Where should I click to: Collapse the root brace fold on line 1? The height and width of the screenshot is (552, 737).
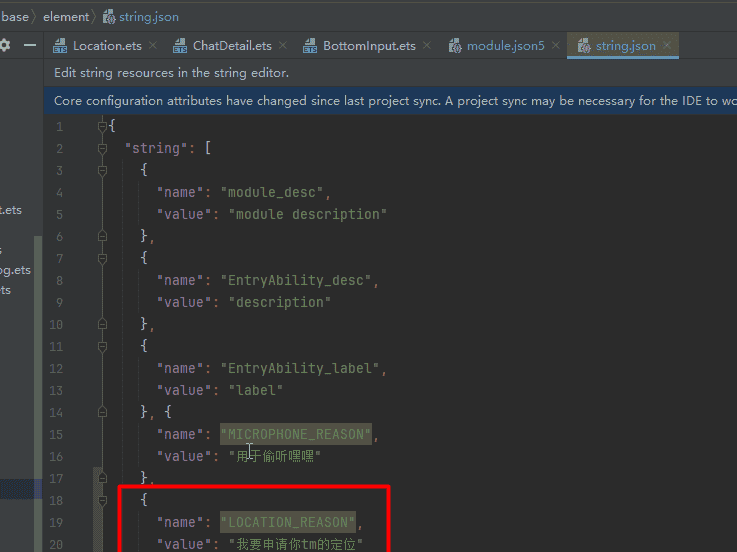click(102, 127)
